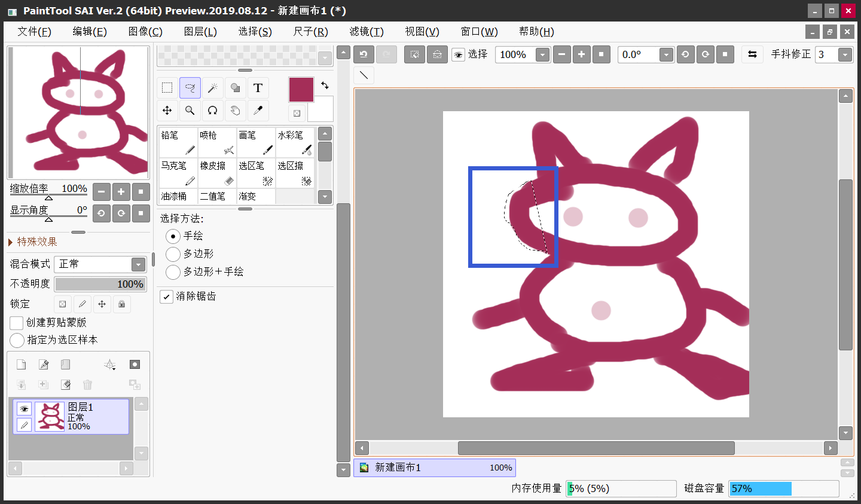Select the move layer tool
Viewport: 861px width, 504px height.
point(167,111)
